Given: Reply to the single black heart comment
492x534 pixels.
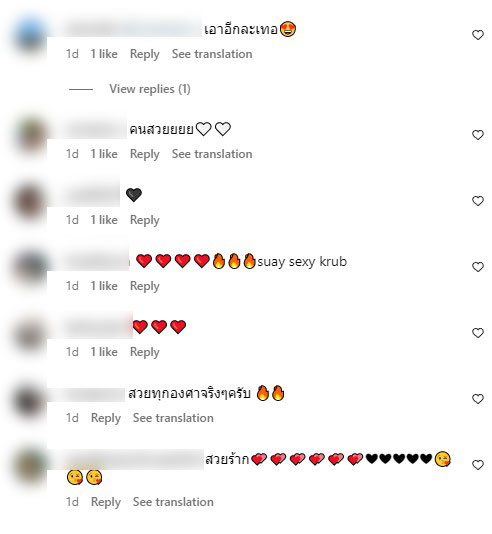Looking at the screenshot, I should click(145, 220).
